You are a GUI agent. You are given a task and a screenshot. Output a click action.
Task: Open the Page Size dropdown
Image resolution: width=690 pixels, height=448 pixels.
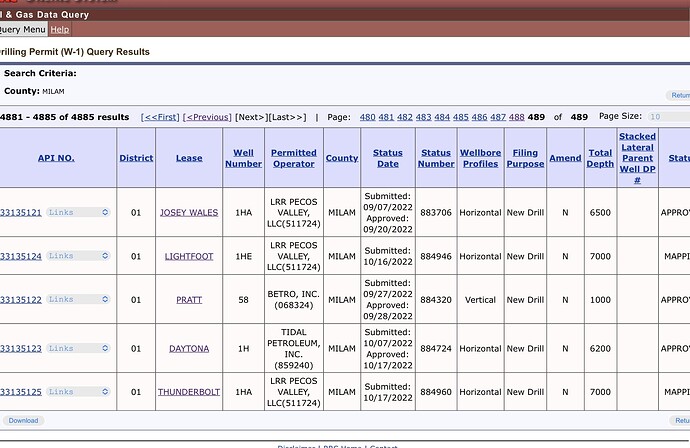click(668, 117)
